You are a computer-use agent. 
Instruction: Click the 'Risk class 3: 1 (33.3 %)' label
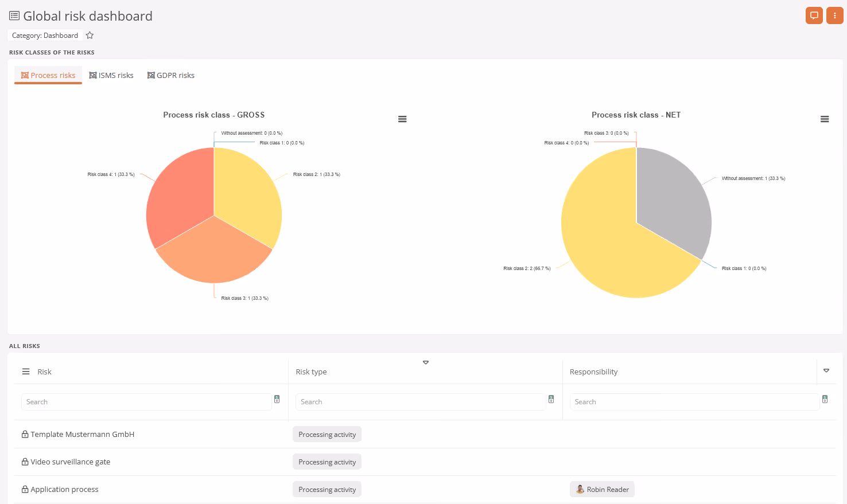245,298
